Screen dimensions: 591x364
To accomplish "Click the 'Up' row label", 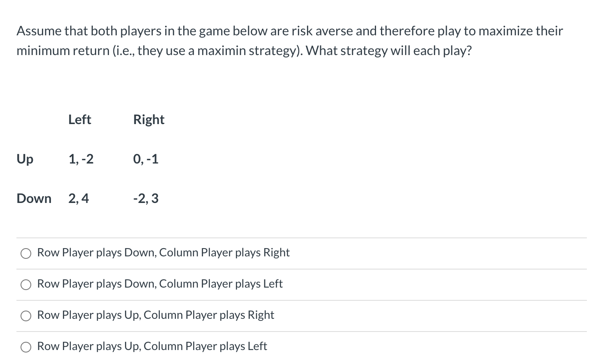I will [25, 159].
